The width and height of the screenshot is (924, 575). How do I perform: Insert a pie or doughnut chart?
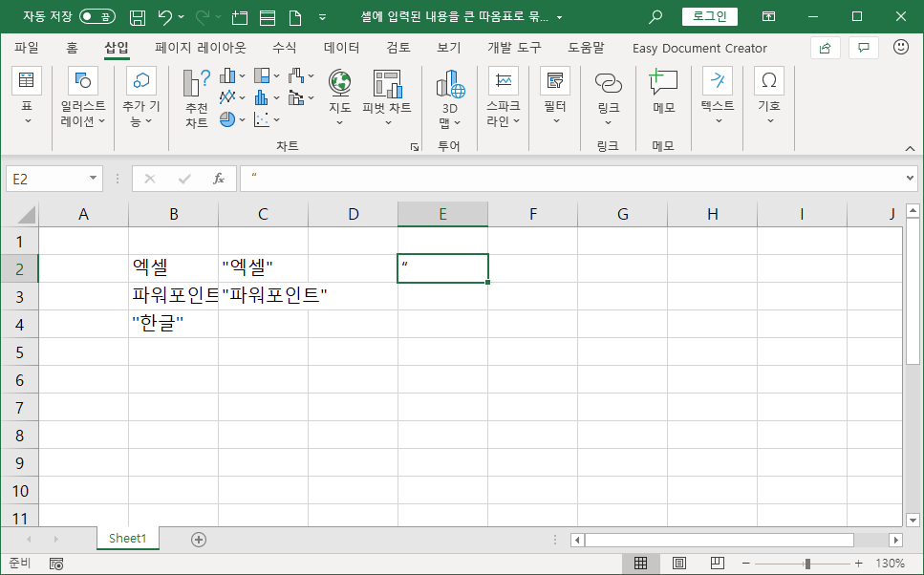pyautogui.click(x=232, y=119)
